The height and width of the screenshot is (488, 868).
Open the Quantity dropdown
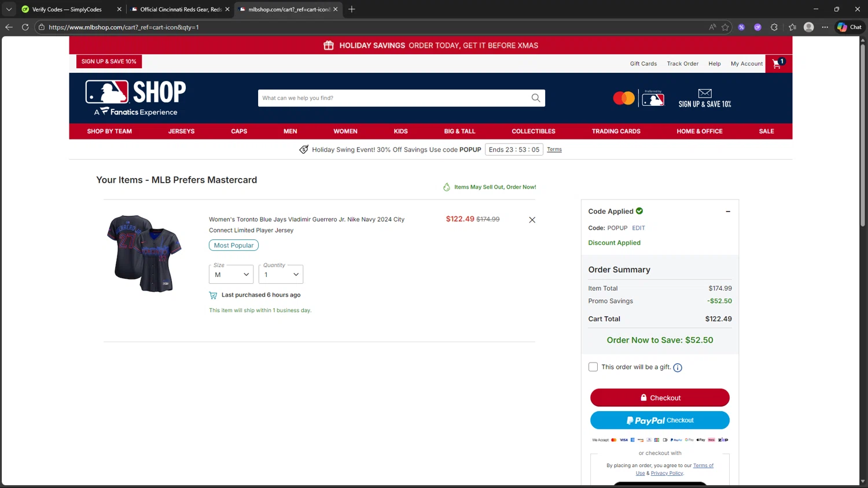(281, 275)
